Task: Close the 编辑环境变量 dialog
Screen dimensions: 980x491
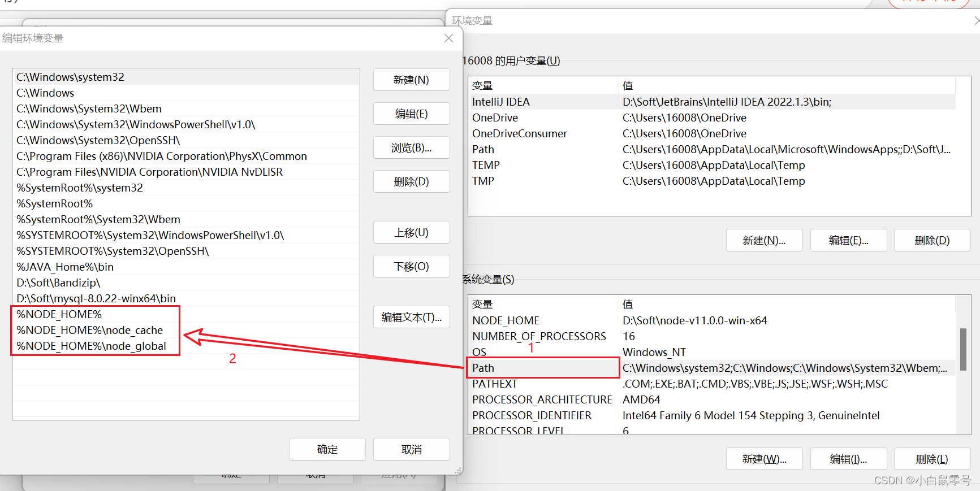Action: click(448, 38)
